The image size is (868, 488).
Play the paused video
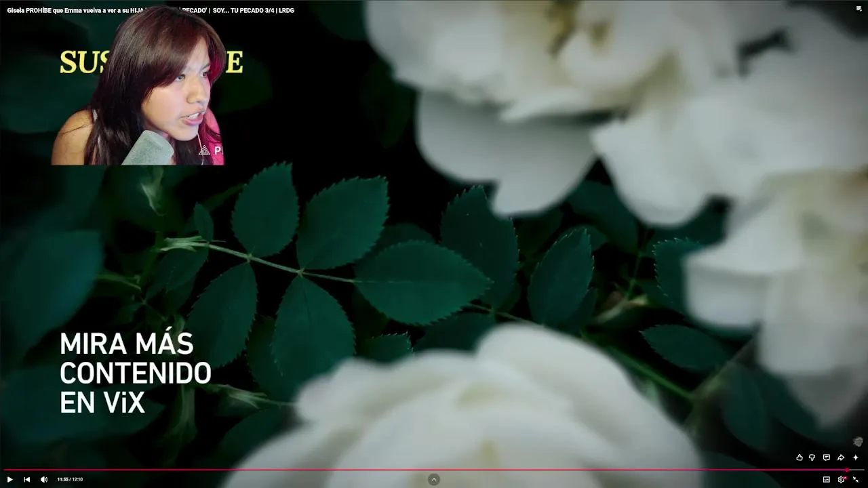tap(9, 479)
